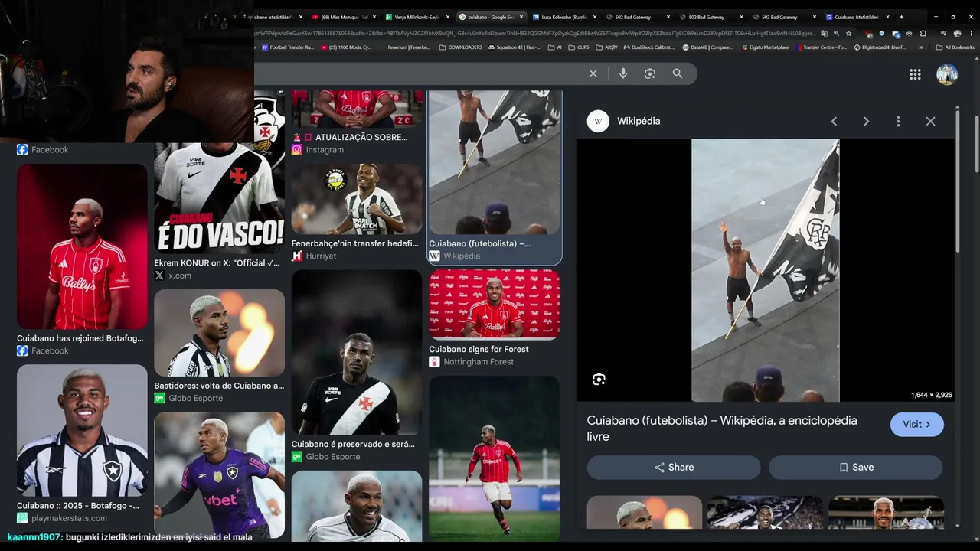Visit the Wikipédia page for this image
The image size is (980, 551).
point(917,425)
